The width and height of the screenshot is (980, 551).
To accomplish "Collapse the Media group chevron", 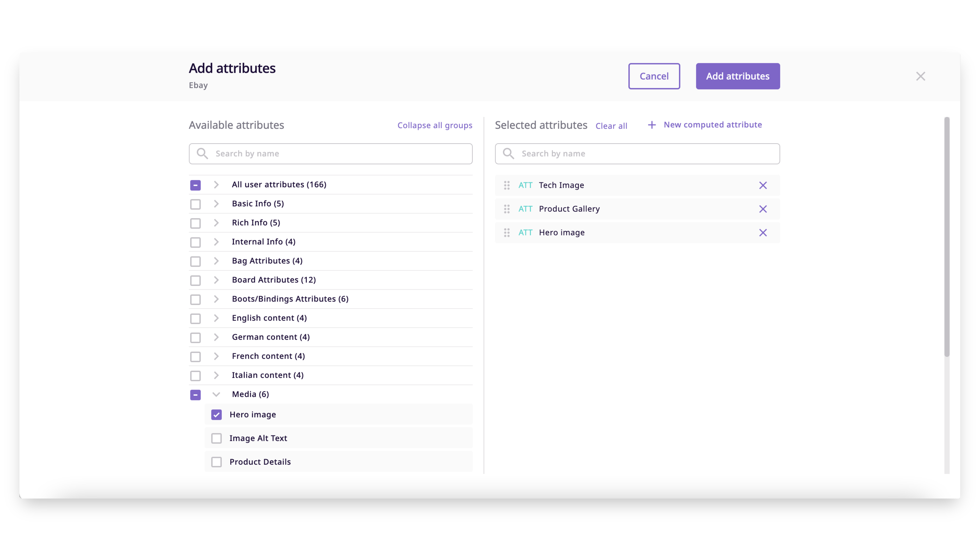I will [216, 394].
